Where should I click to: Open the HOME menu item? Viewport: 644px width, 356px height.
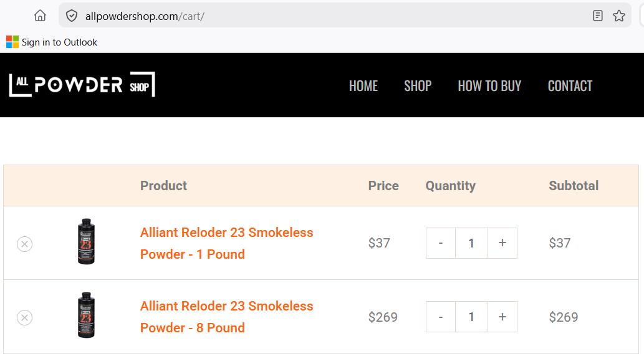tap(363, 85)
